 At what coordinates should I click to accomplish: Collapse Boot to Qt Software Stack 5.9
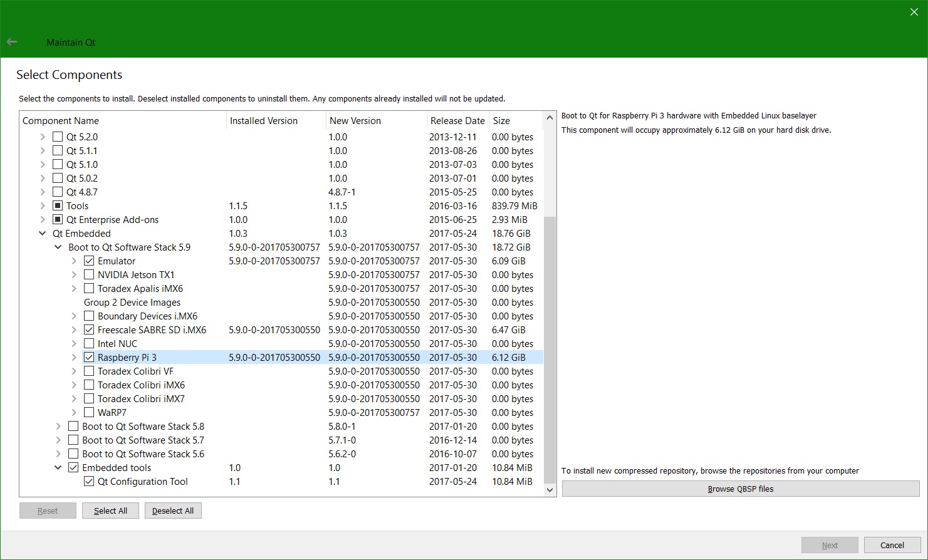click(x=58, y=247)
